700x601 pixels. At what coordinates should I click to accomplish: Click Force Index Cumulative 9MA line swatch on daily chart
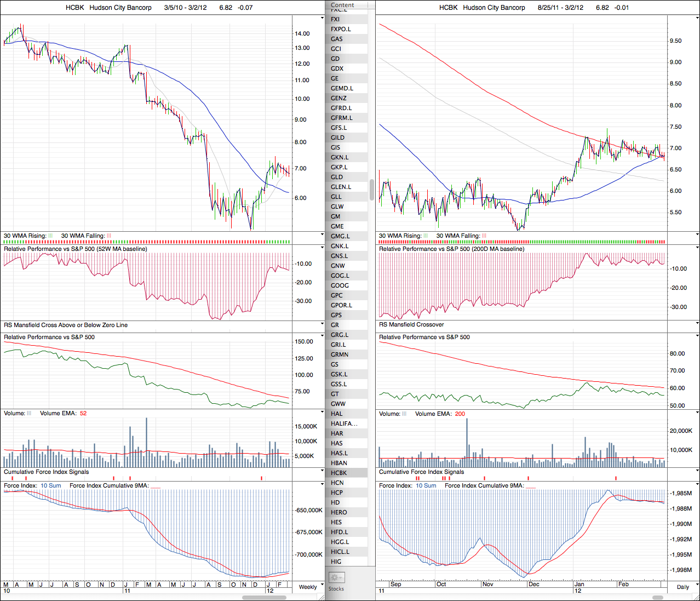530,486
